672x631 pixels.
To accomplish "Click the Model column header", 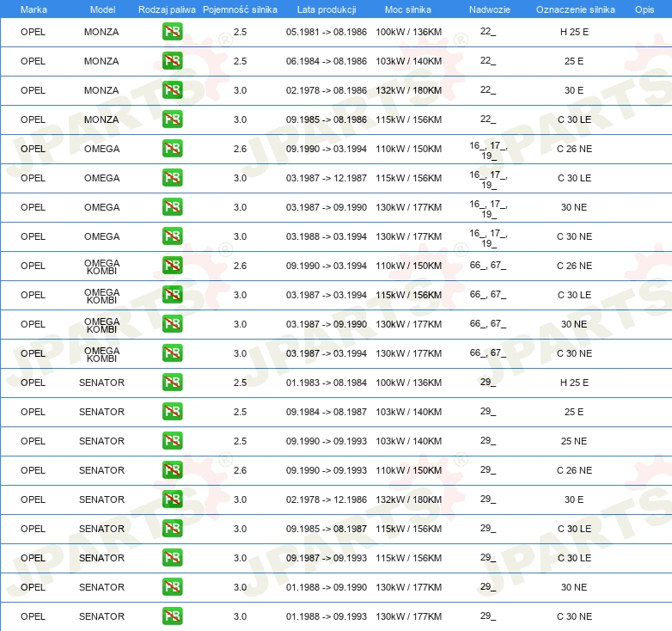I will click(x=102, y=9).
